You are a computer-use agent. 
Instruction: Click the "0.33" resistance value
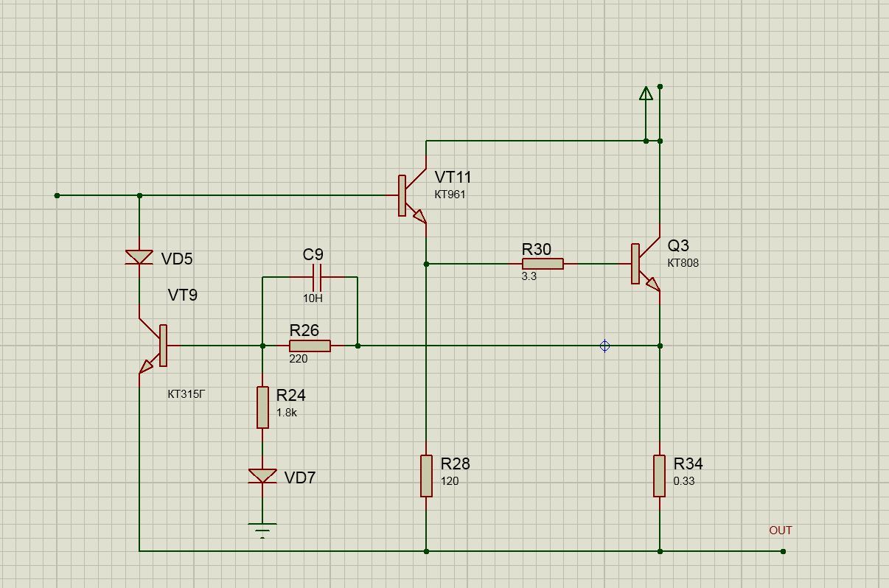[x=684, y=481]
